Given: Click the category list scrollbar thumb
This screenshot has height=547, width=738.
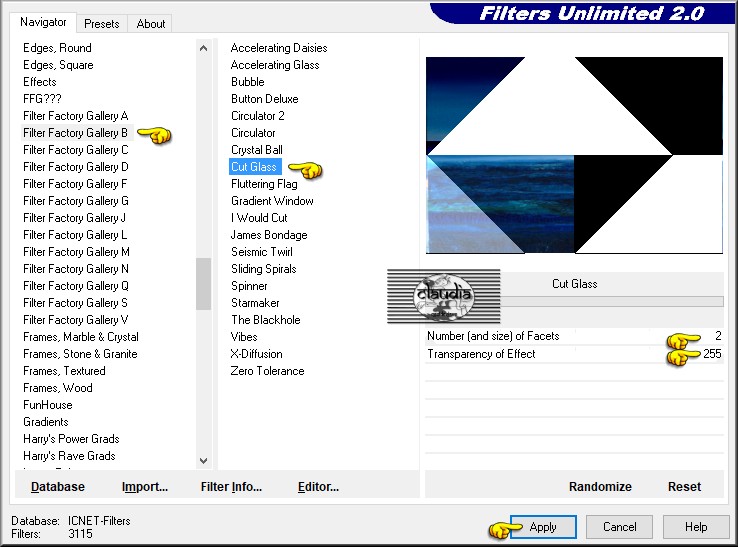Looking at the screenshot, I should pos(203,283).
